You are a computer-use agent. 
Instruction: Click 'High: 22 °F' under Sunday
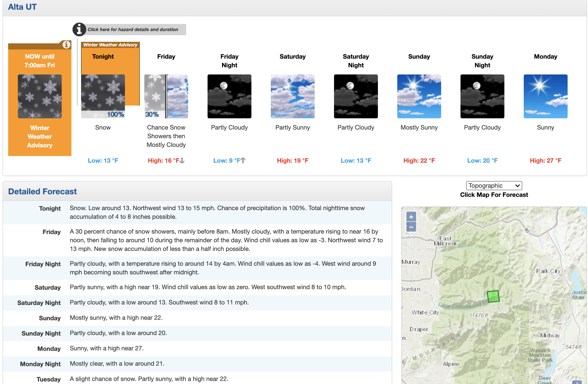pos(419,161)
